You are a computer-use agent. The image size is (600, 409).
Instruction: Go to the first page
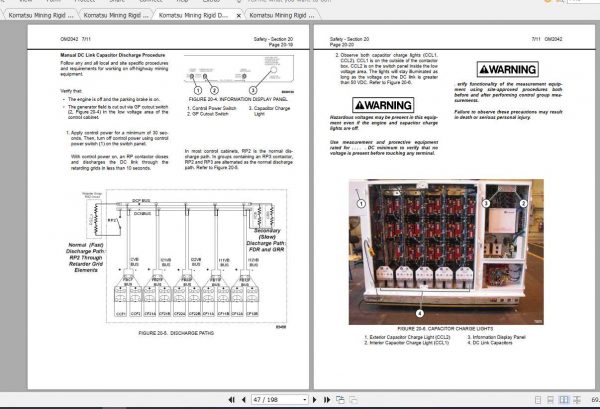pyautogui.click(x=232, y=400)
